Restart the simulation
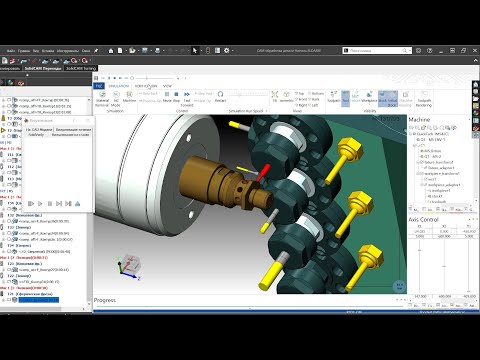This screenshot has width=480, height=360. coord(220,97)
